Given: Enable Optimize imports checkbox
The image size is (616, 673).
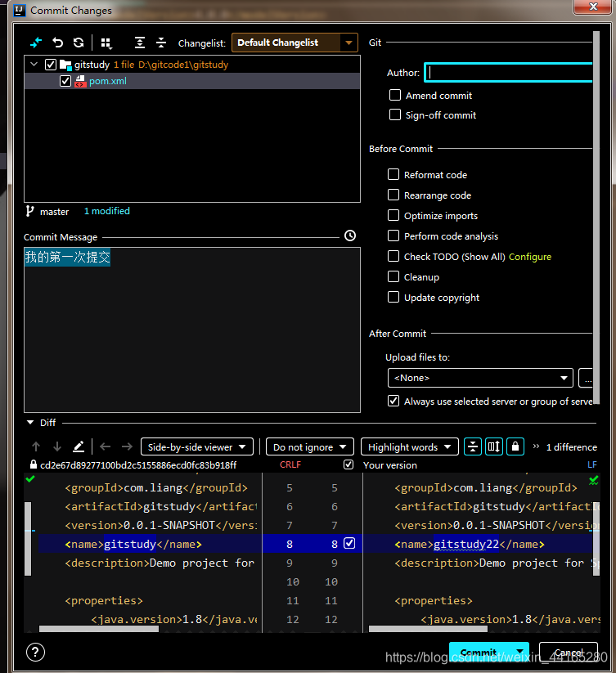Looking at the screenshot, I should click(x=393, y=215).
